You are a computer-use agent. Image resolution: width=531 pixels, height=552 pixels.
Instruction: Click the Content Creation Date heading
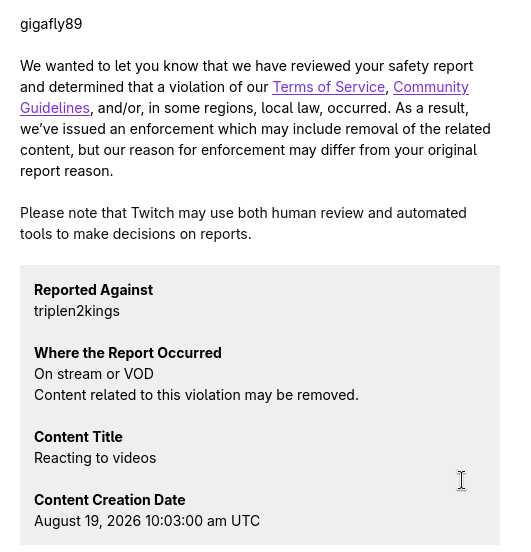tap(110, 500)
